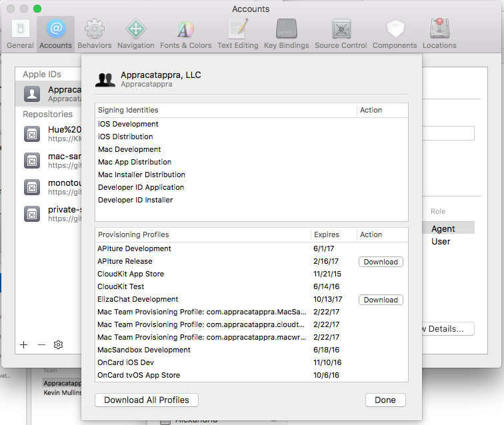Remove the selected account with the minus button

pyautogui.click(x=41, y=344)
